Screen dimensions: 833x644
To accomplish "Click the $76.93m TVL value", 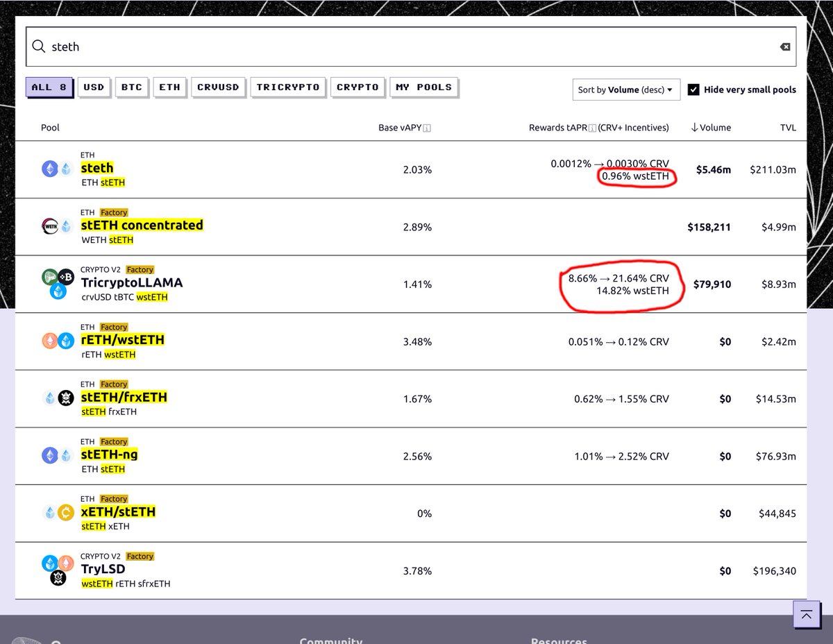I will click(x=776, y=457).
